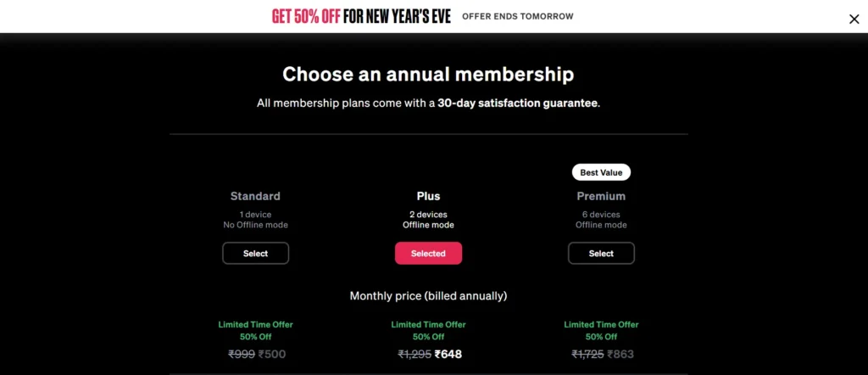
Task: Close the New Year's Eve promo banner
Action: point(854,19)
